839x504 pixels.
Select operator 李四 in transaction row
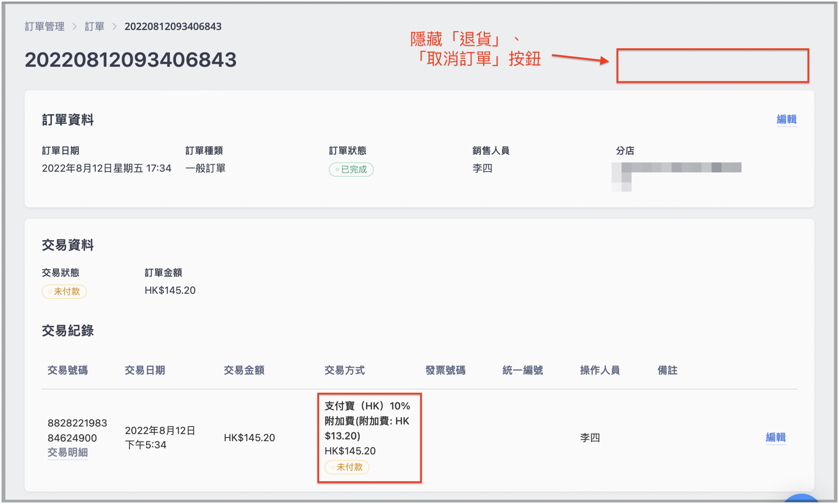590,437
